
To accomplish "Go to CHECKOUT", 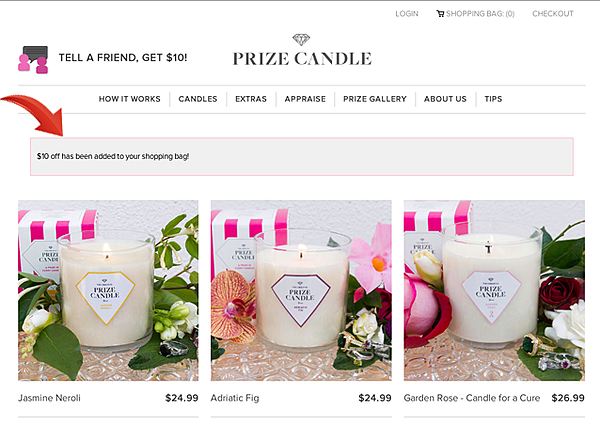I will 553,14.
